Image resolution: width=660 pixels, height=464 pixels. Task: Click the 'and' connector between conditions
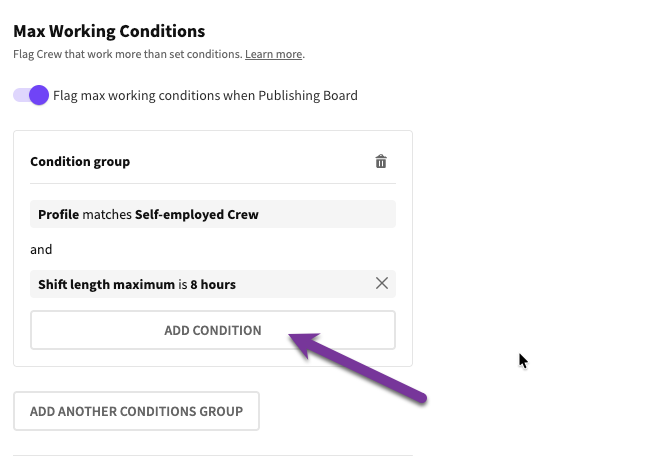tap(41, 249)
